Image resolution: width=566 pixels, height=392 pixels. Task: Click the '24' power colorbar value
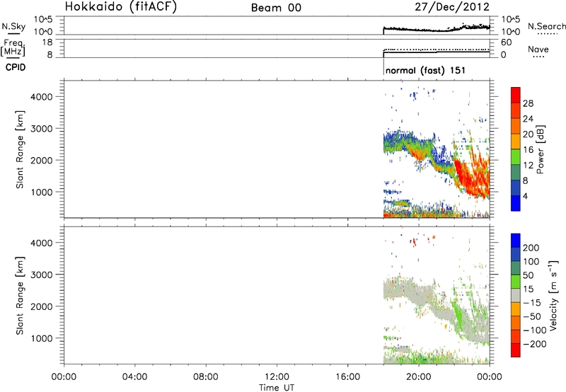coord(528,119)
